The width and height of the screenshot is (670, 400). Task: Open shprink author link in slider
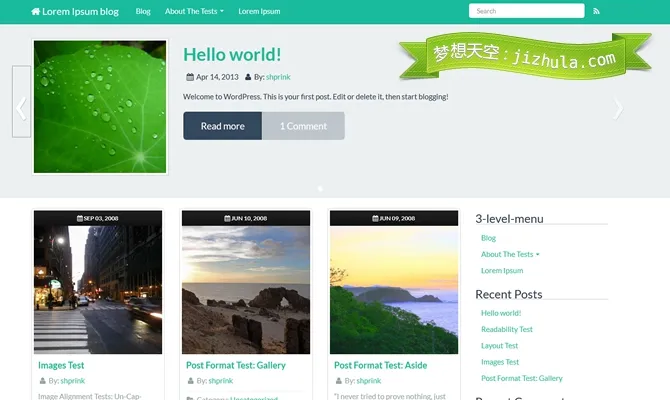tap(278, 77)
